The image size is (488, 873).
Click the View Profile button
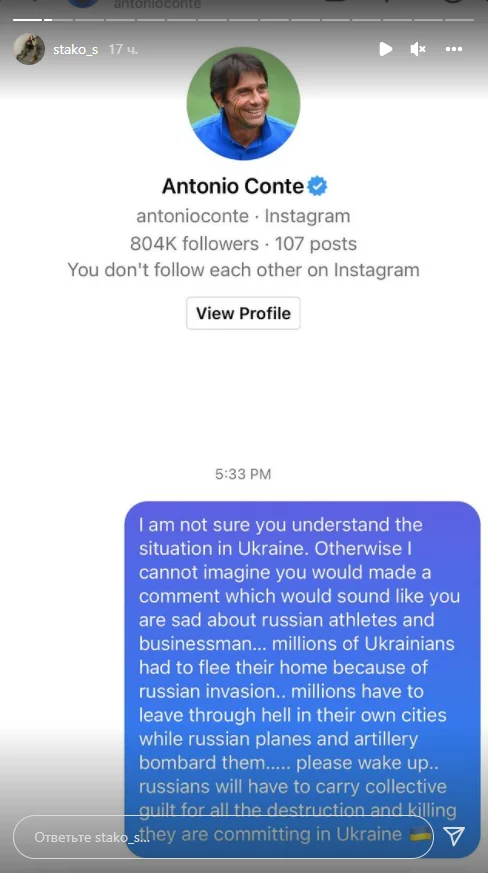(x=243, y=313)
